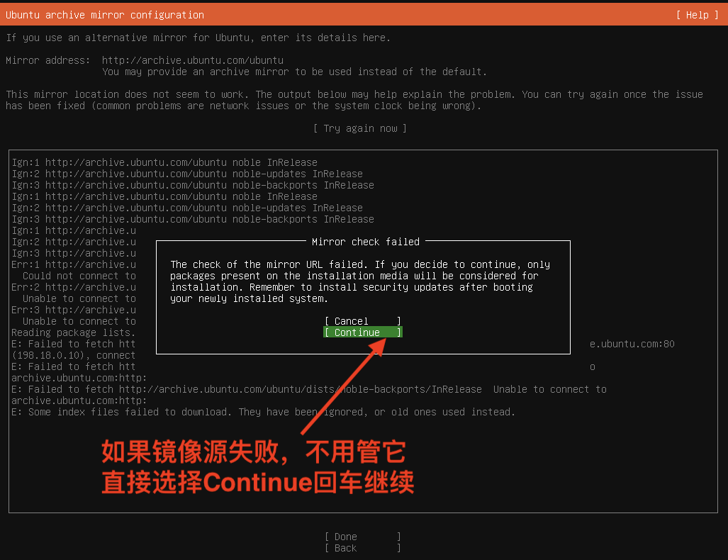Click the 'Mirror address:' label
728x560 pixels.
(47, 60)
